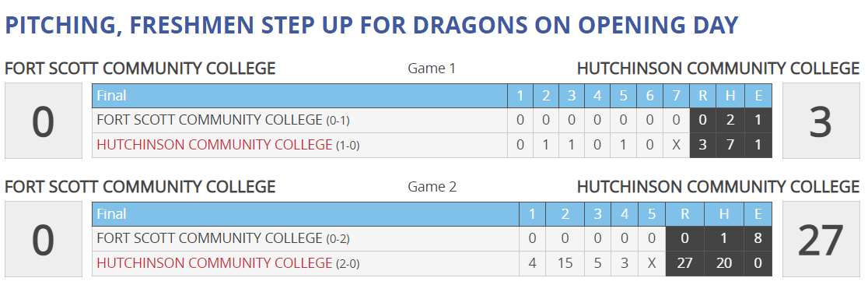Select Fort Scott Community College row in Game 1
The height and width of the screenshot is (285, 868).
(432, 121)
